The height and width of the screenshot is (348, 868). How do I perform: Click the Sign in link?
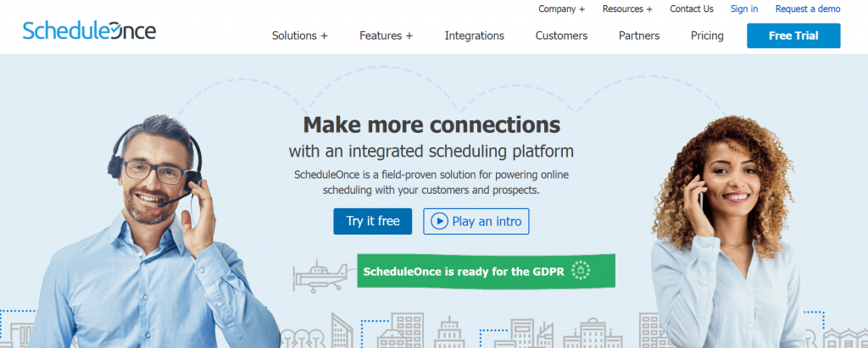(x=744, y=8)
